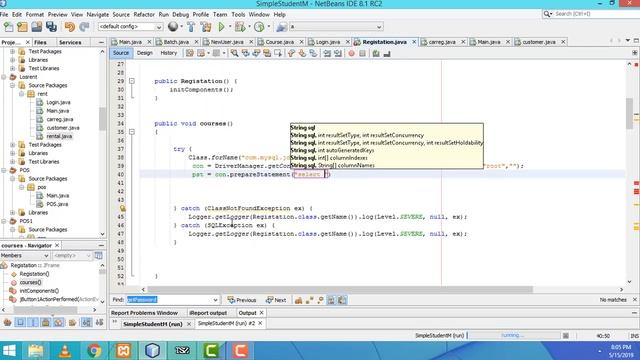Click the Stop Macro Recording icon
The width and height of the screenshot is (640, 360).
(362, 53)
